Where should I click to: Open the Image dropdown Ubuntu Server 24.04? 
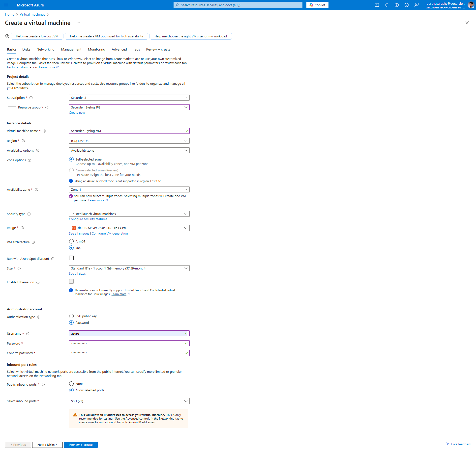129,228
